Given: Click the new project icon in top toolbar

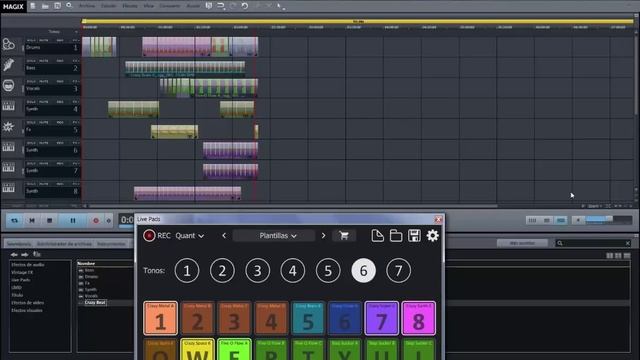Looking at the screenshot, I should click(x=33, y=6).
